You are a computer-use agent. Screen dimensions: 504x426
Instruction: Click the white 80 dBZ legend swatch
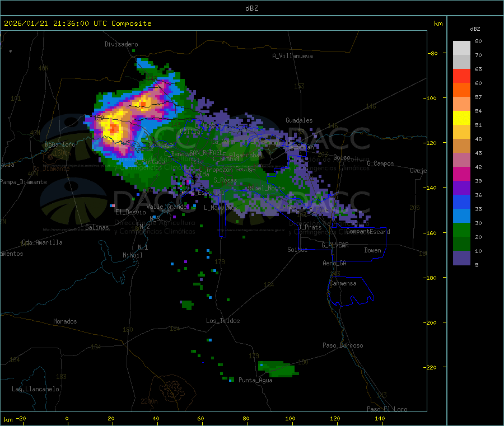coord(461,48)
